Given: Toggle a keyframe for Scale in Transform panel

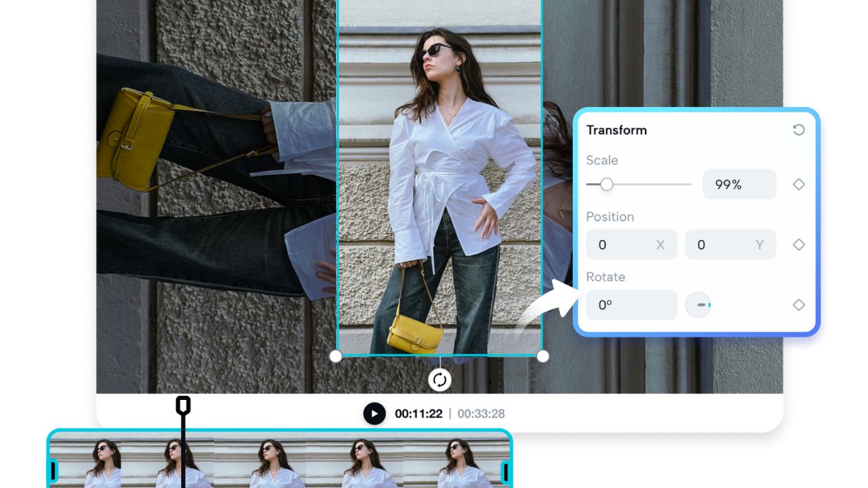Looking at the screenshot, I should pos(798,184).
